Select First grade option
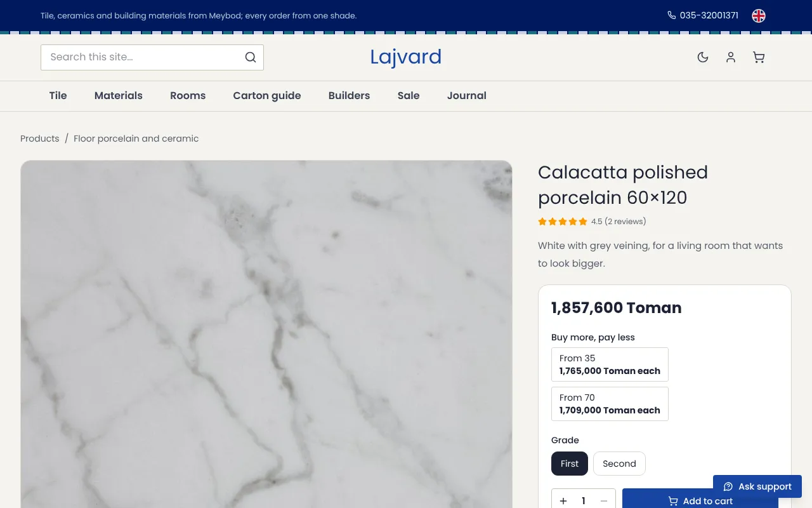The image size is (812, 508). tap(570, 464)
